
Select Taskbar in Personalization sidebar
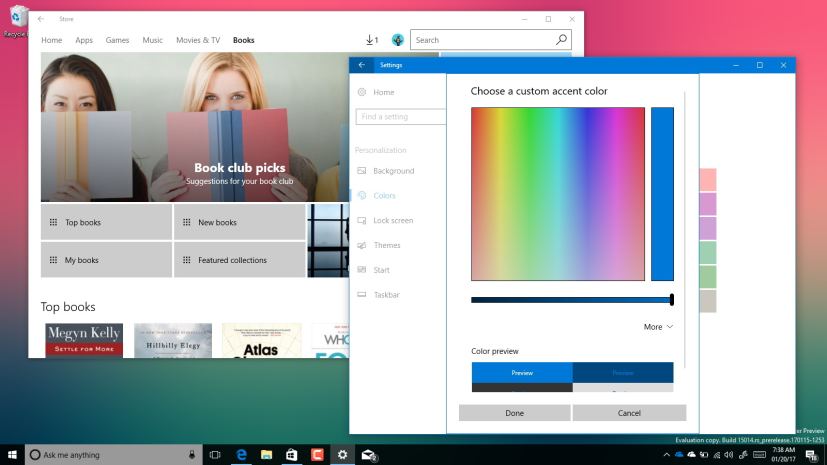coord(386,295)
